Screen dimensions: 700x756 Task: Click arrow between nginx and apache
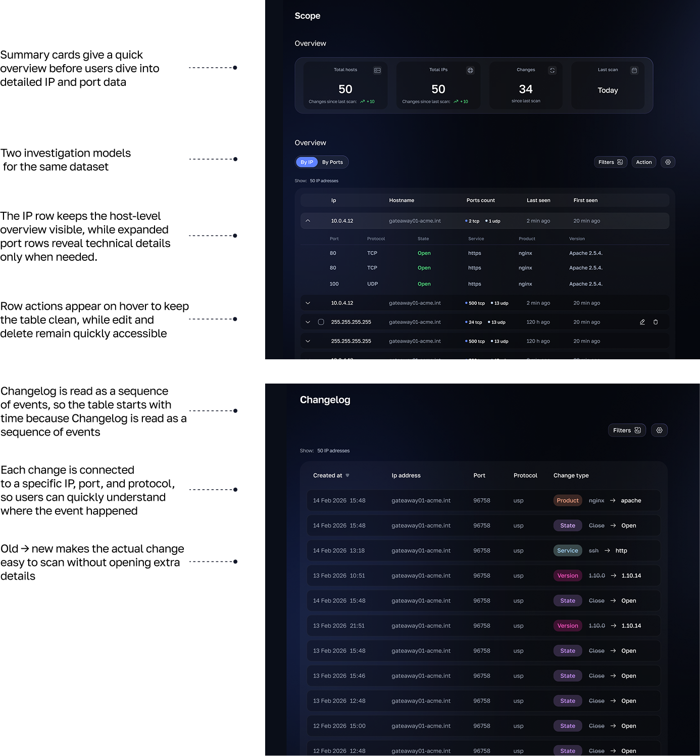[x=613, y=500]
